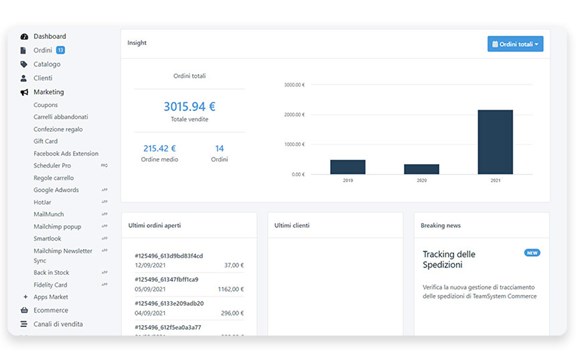The image size is (576, 362).
Task: Click the Catalogo tag icon
Action: 24,64
